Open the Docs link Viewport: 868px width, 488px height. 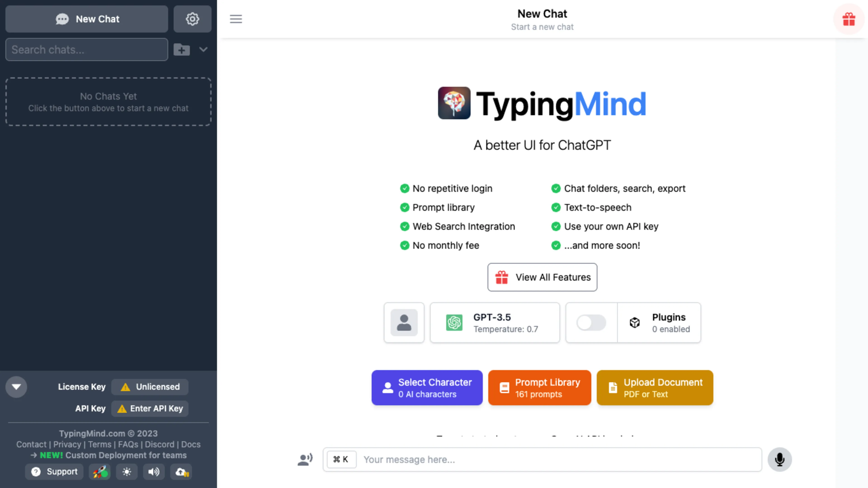(191, 444)
